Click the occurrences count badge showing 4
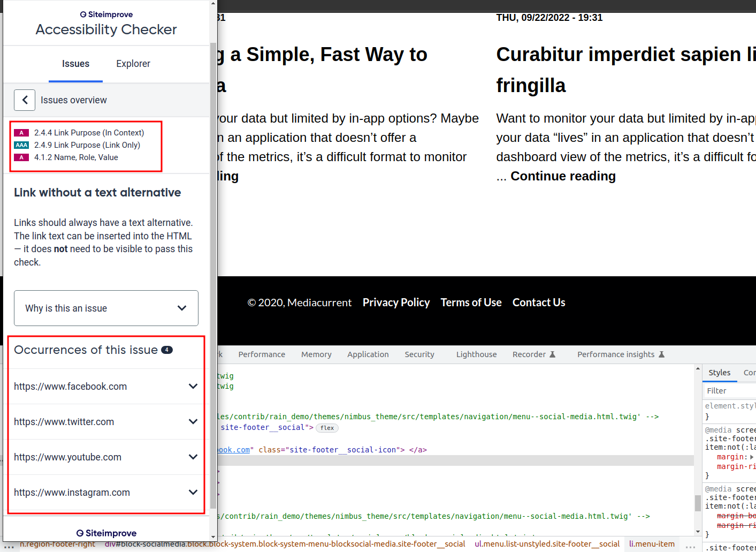Viewport: 756px width, 552px height. [167, 350]
